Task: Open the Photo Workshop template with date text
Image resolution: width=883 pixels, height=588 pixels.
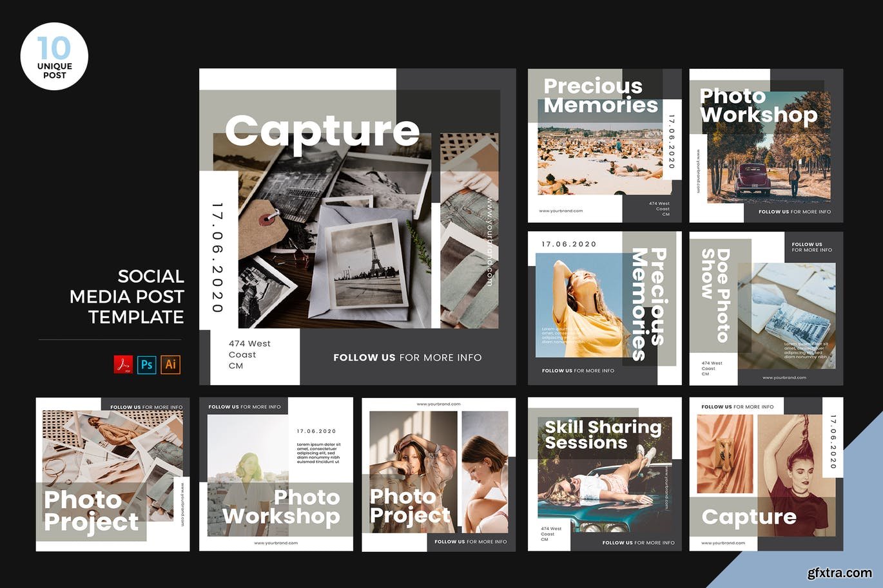Action: [x=276, y=474]
